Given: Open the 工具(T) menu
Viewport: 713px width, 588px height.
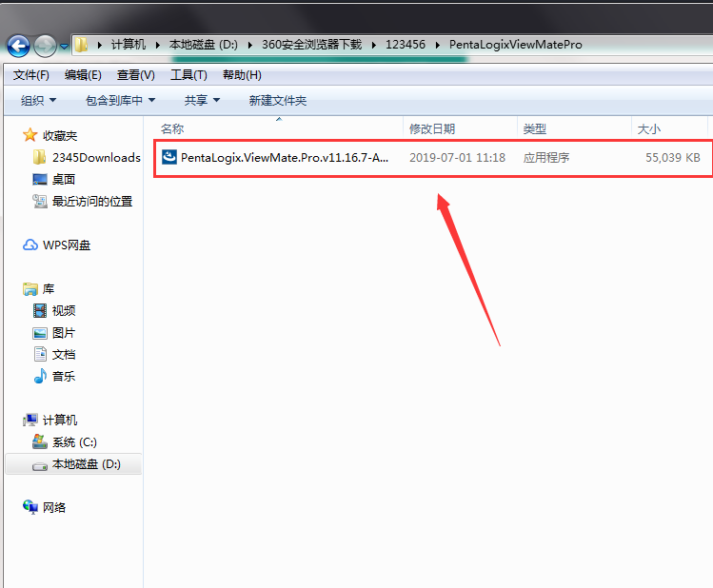Looking at the screenshot, I should (x=188, y=75).
